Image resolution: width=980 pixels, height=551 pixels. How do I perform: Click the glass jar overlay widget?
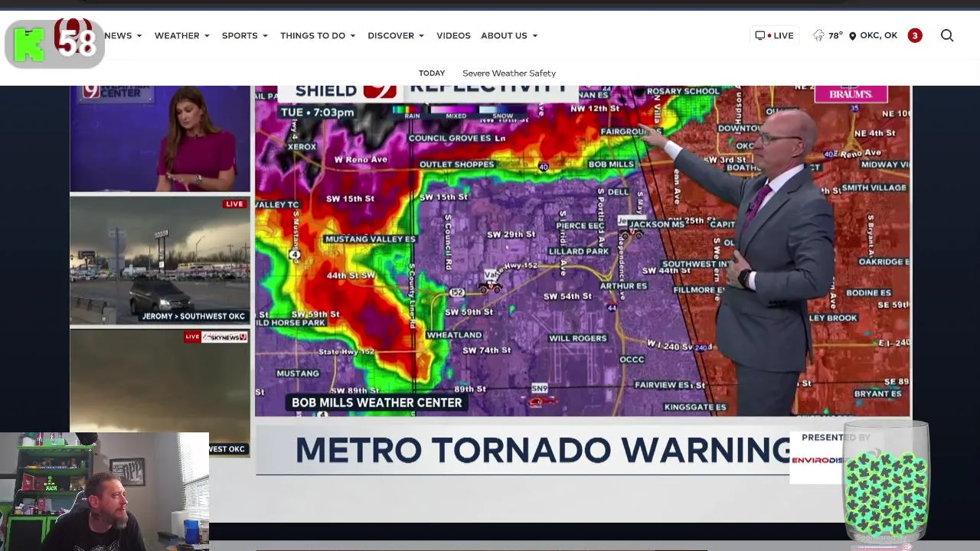886,482
